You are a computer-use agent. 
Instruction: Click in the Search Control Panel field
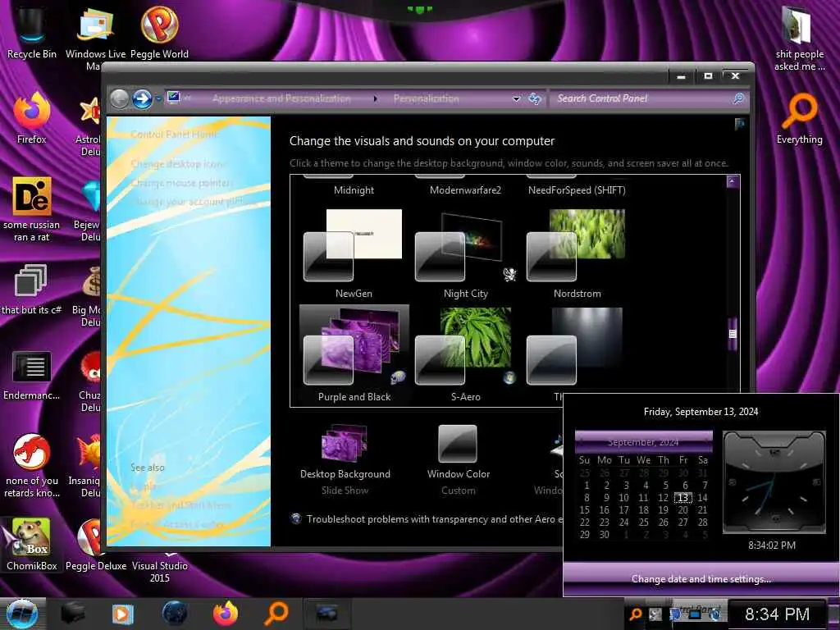click(x=640, y=98)
